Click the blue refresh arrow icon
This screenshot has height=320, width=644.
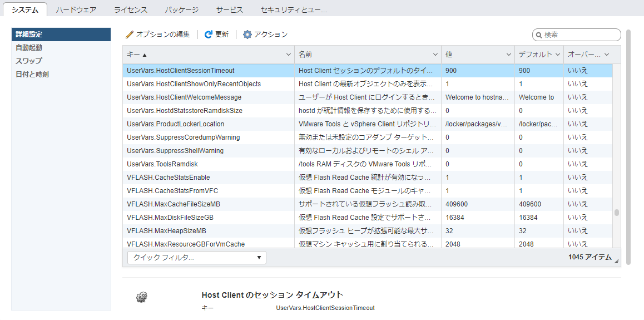[x=209, y=35]
